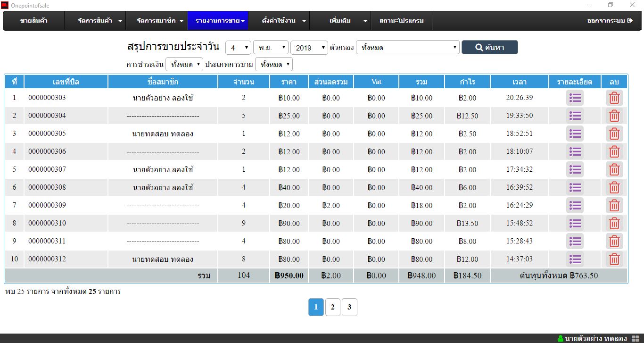Open details for bill 0000000303
The height and width of the screenshot is (343, 644).
click(575, 98)
